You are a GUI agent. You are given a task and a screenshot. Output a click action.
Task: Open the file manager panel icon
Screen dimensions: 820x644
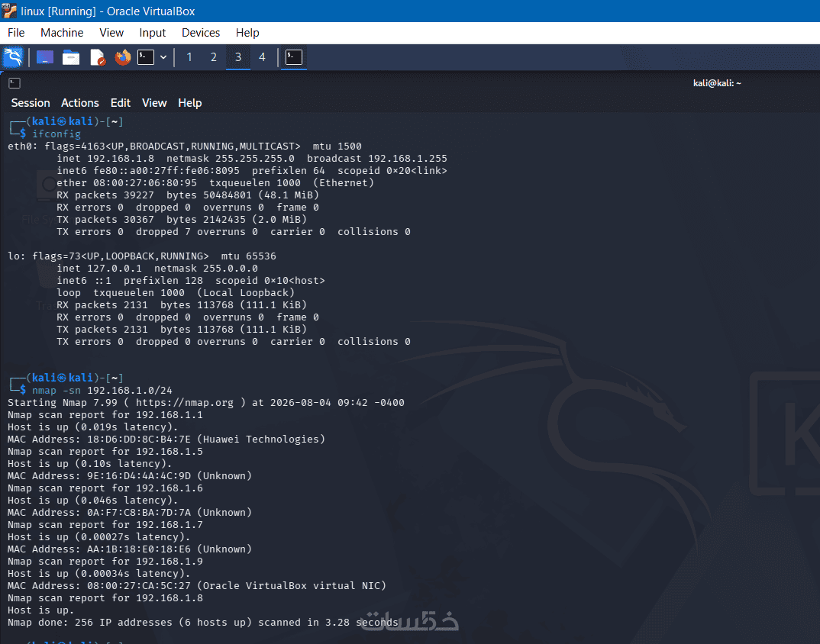(x=70, y=57)
